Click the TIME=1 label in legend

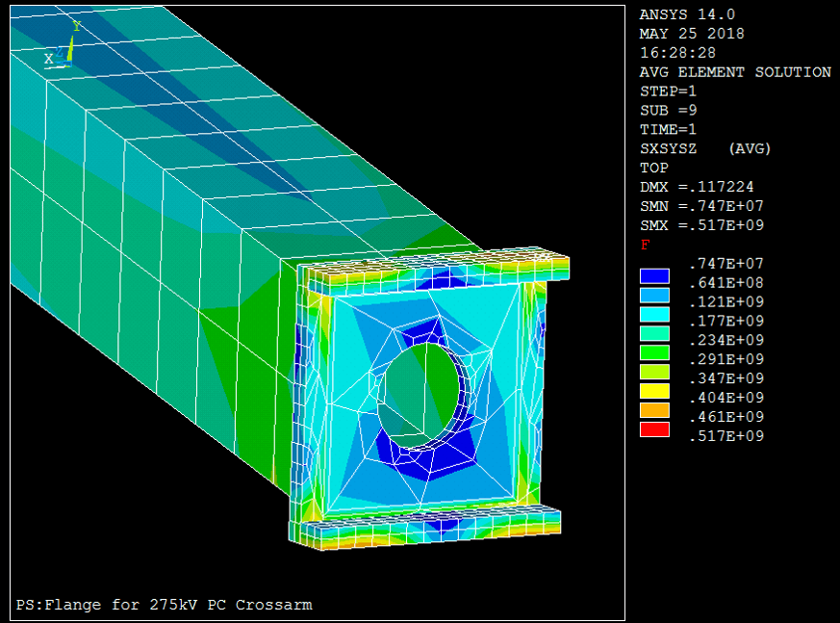(x=669, y=129)
